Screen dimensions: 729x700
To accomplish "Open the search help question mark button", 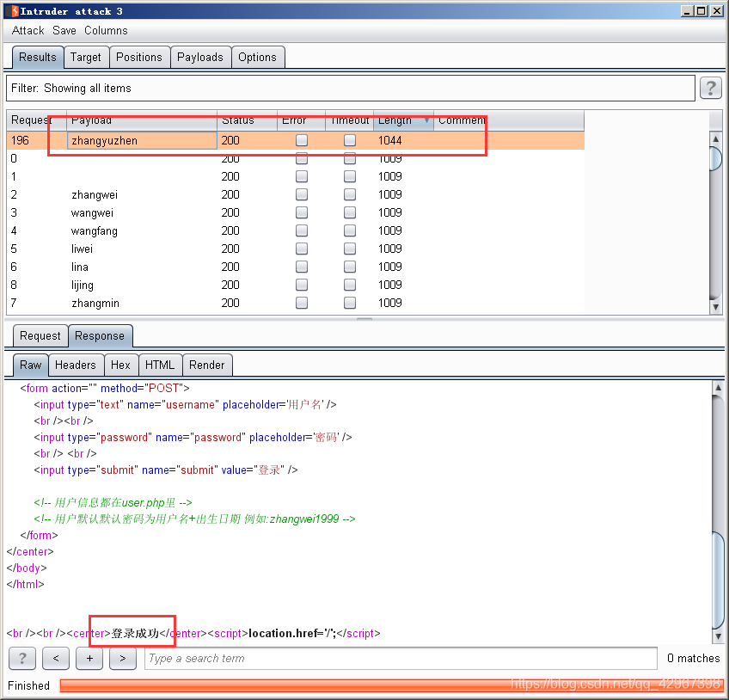I will coord(21,658).
